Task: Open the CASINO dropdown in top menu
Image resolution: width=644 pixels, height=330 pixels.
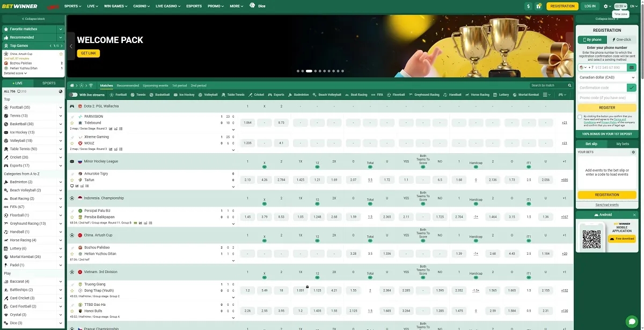Action: pos(141,6)
